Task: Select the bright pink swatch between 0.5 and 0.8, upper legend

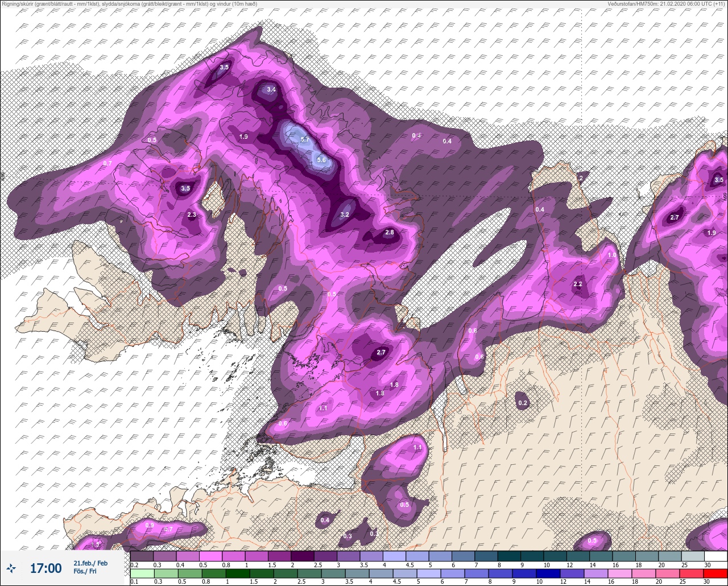Action: 210,556
